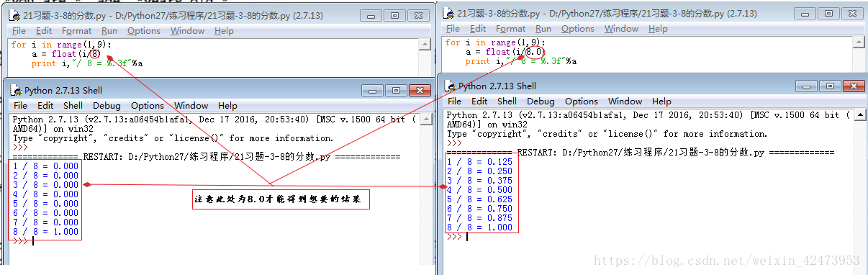Click the Python icon in the left shell title bar
868x275 pixels.
[x=16, y=91]
